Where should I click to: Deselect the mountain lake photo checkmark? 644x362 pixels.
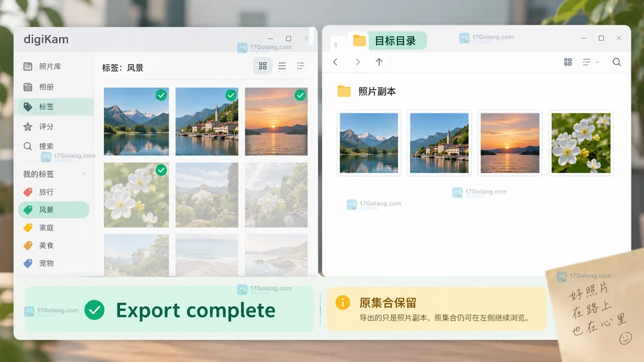pyautogui.click(x=162, y=96)
